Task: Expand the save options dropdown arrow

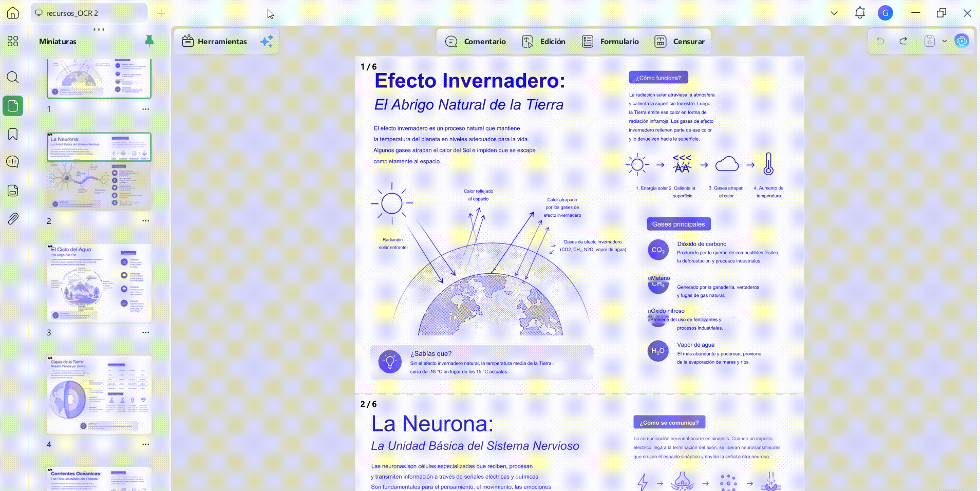Action: point(944,41)
